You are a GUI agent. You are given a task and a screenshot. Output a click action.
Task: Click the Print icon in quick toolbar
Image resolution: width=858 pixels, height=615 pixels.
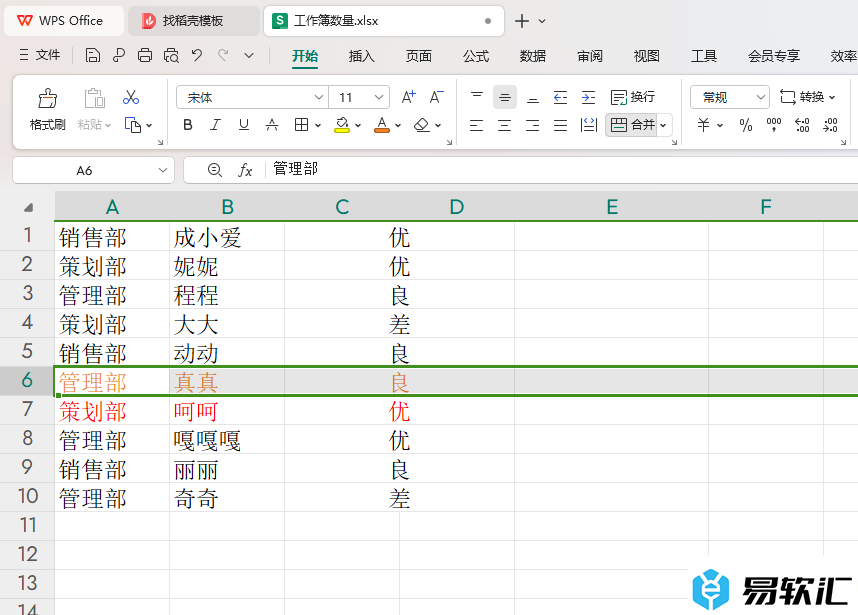(x=145, y=55)
